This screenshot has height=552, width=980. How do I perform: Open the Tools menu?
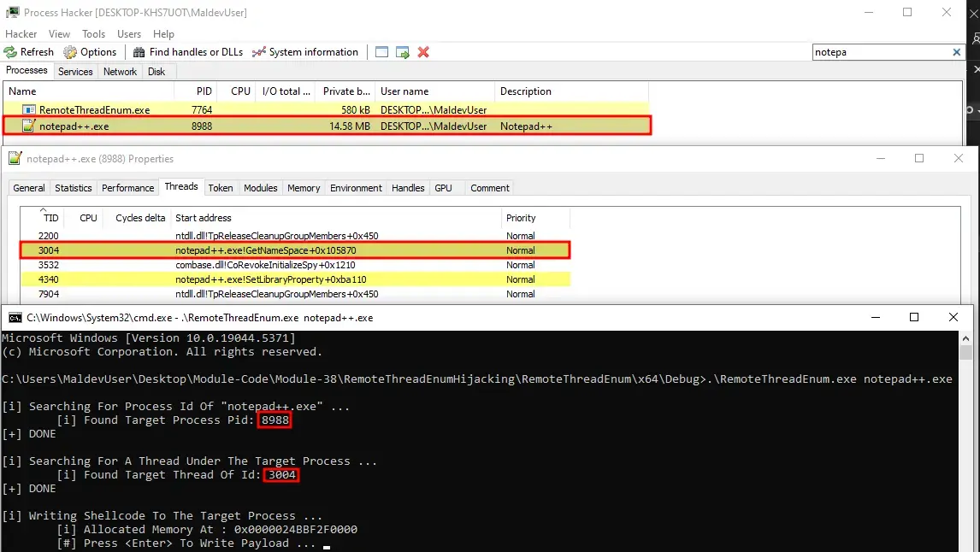click(x=93, y=34)
